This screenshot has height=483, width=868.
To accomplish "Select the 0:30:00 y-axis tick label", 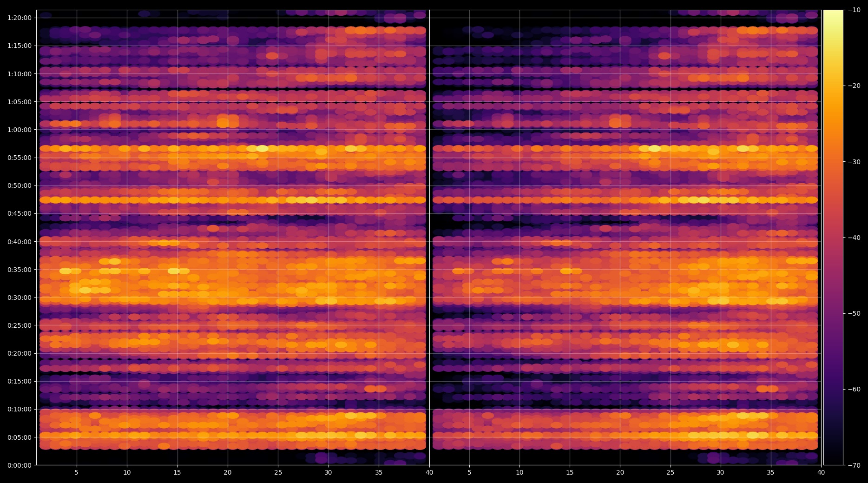I will (x=20, y=298).
